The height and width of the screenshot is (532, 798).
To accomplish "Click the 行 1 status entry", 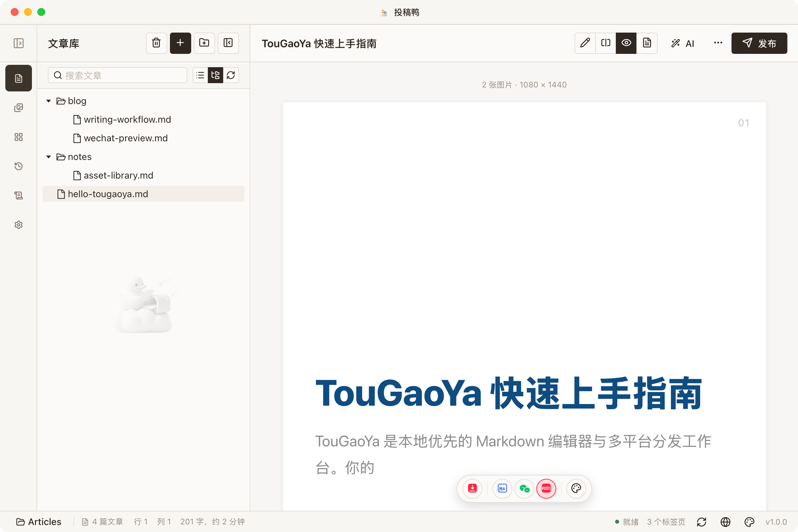I will 141,521.
